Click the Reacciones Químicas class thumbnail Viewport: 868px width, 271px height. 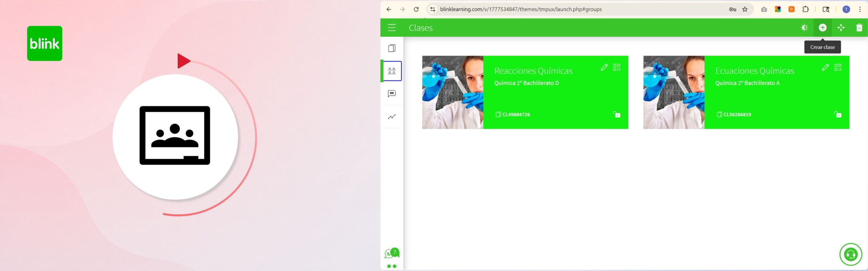pyautogui.click(x=453, y=92)
